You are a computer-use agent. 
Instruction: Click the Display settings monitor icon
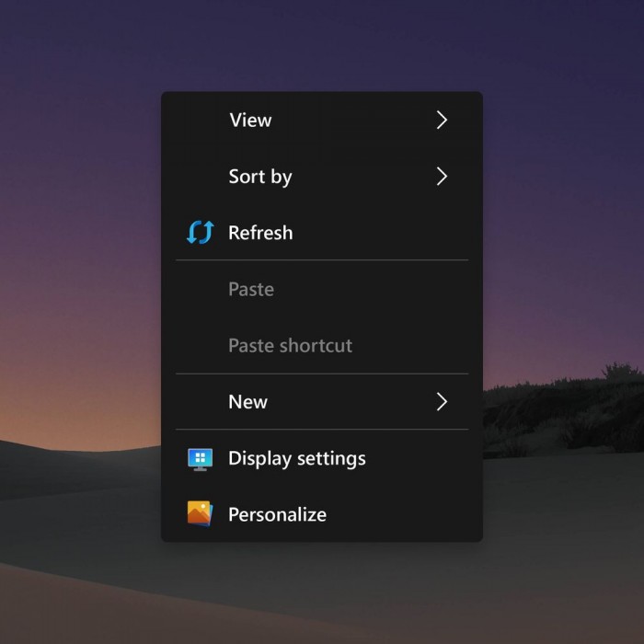(200, 459)
